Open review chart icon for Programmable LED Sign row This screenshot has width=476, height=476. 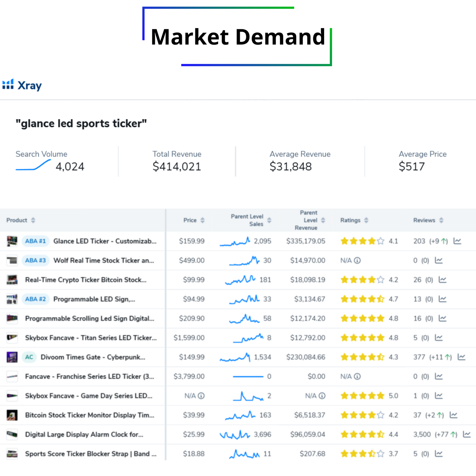pyautogui.click(x=442, y=299)
